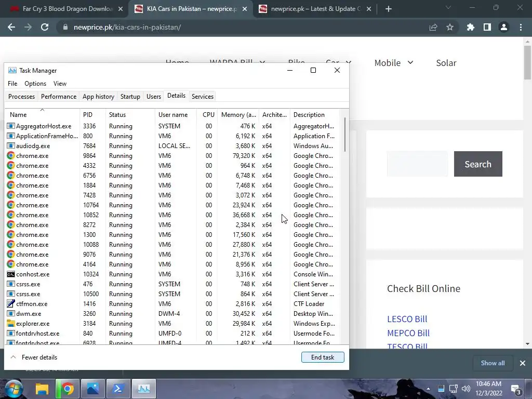
Task: Open Chrome taskbar icon
Action: (x=67, y=389)
